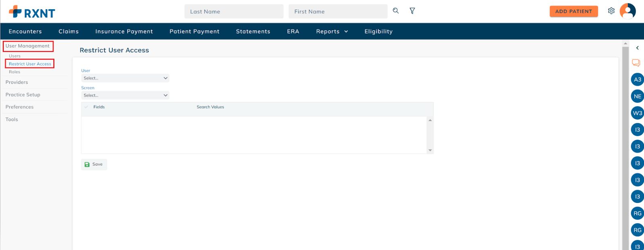Expand the Reports menu dropdown

(x=332, y=31)
